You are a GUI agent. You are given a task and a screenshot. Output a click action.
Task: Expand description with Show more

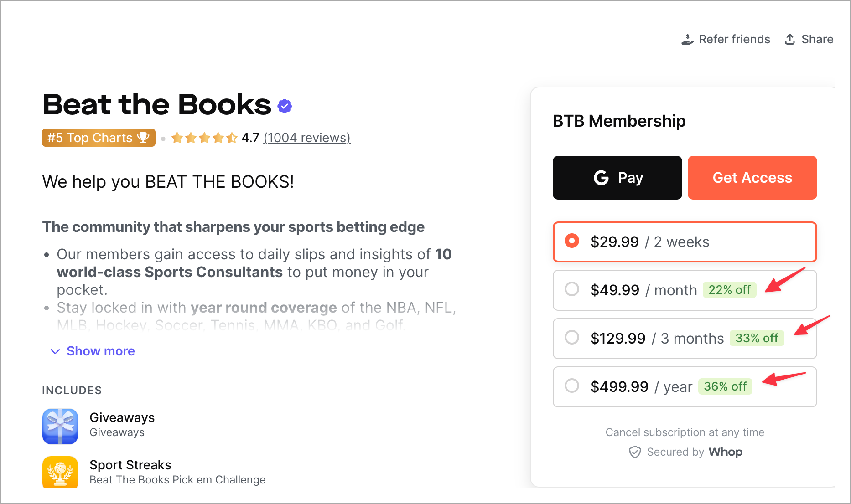pos(101,351)
